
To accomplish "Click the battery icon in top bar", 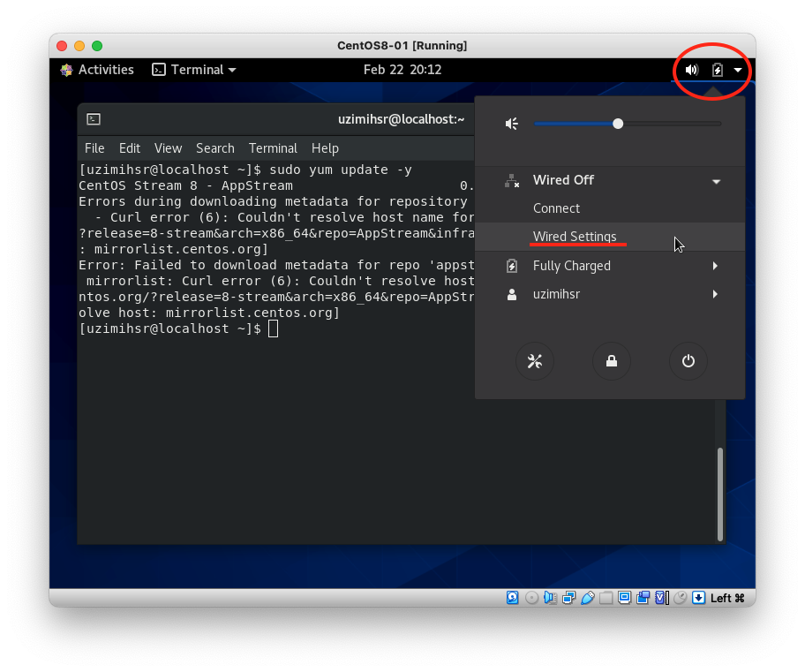I will pos(718,70).
